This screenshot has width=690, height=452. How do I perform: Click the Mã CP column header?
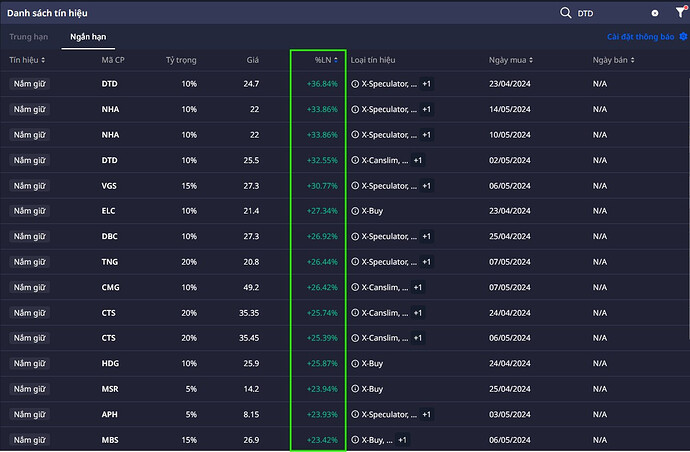113,60
